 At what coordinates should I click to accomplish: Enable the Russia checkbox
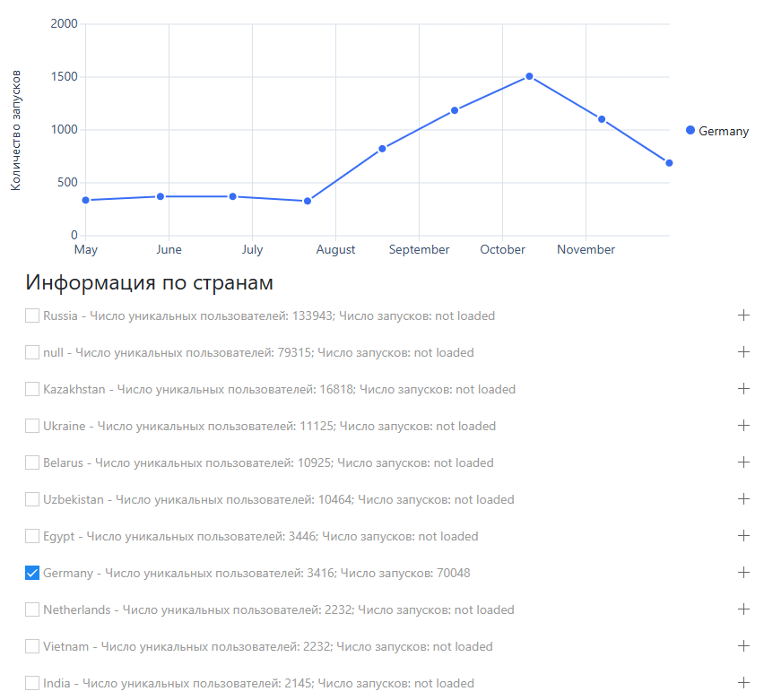32,315
